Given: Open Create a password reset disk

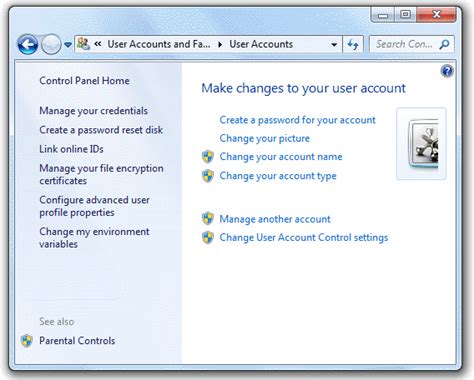Looking at the screenshot, I should 101,130.
